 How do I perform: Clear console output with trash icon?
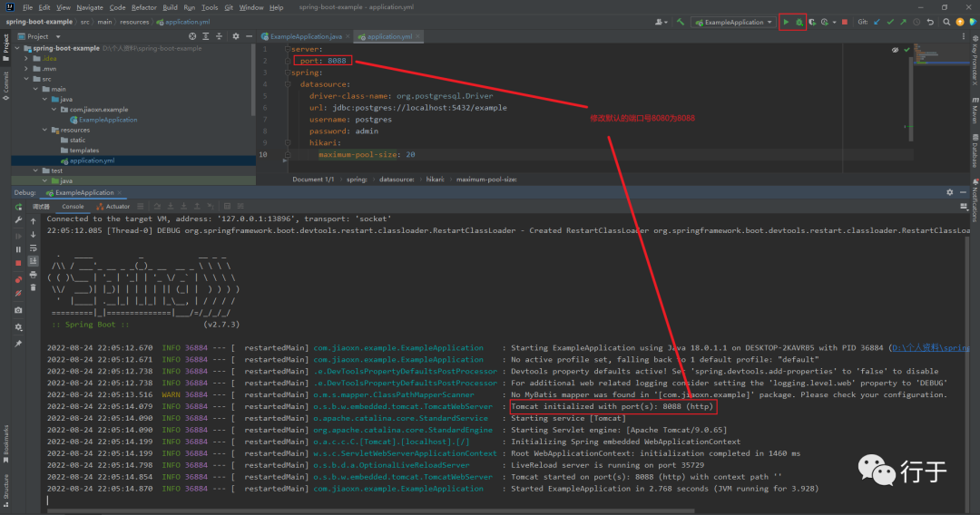(x=33, y=287)
